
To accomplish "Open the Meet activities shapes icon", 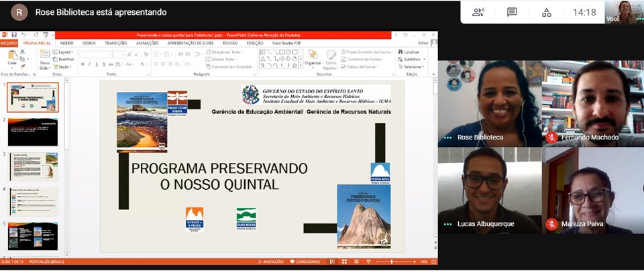I will coord(547,12).
